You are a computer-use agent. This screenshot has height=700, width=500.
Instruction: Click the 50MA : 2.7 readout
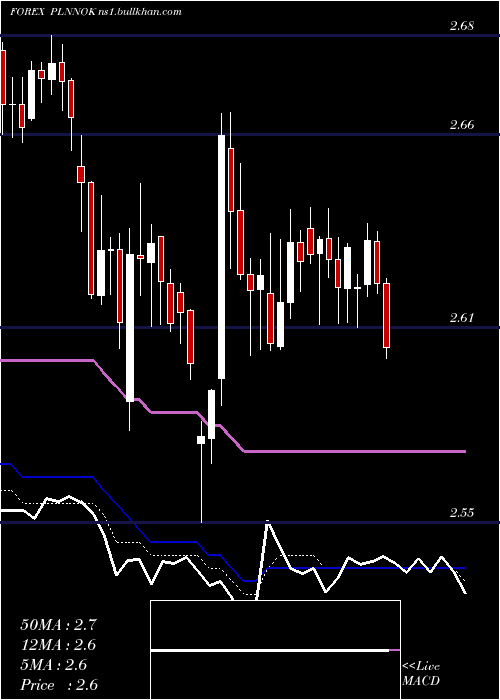coord(58,625)
